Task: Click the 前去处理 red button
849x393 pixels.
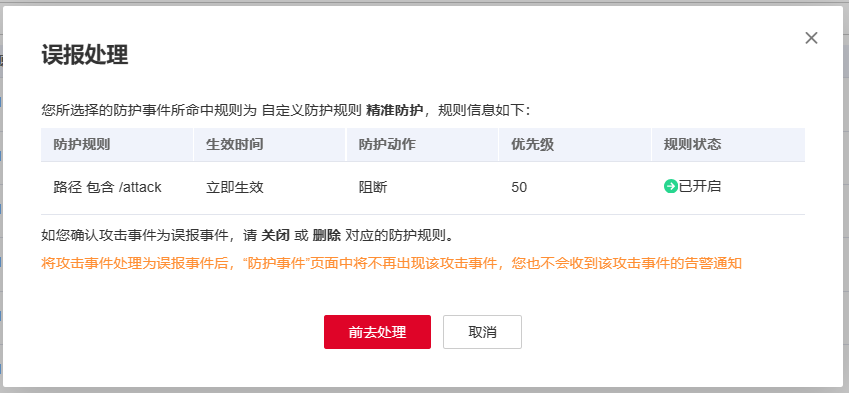Action: pyautogui.click(x=377, y=332)
